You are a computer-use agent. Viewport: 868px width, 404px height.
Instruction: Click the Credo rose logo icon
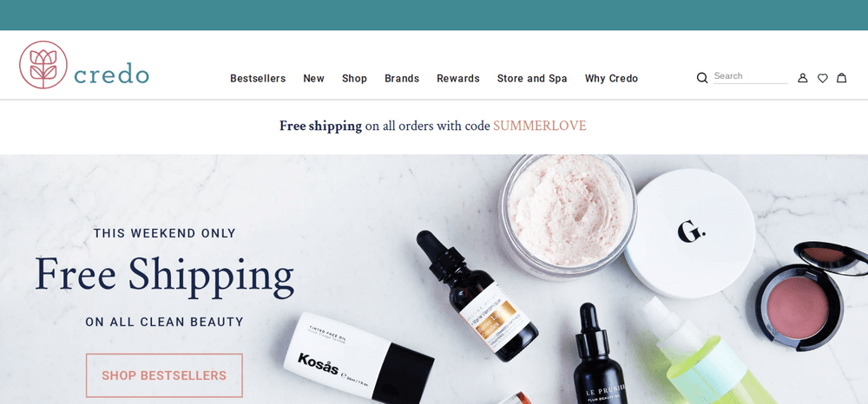point(43,65)
